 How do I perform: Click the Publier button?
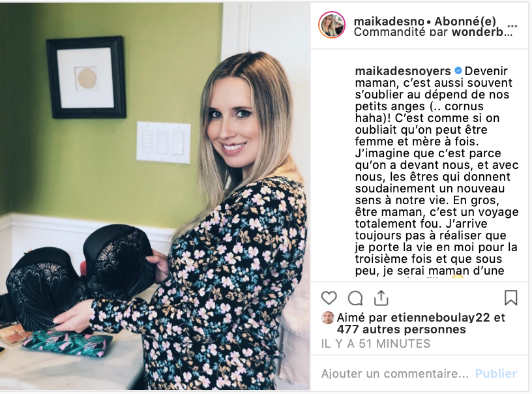pyautogui.click(x=495, y=373)
